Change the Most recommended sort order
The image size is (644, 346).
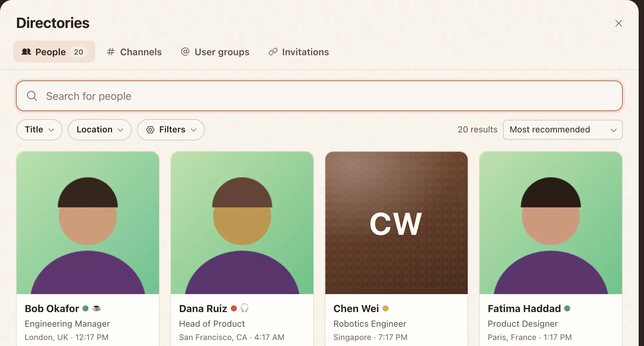click(563, 130)
